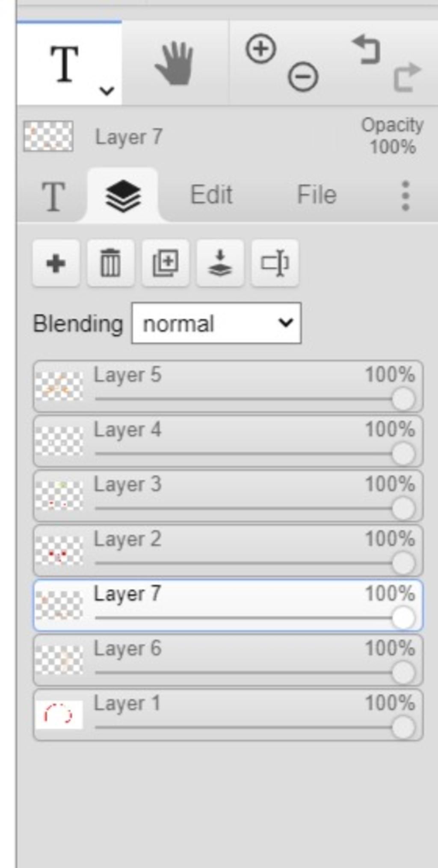Click the Layer 3 opacity slider handle

[403, 509]
